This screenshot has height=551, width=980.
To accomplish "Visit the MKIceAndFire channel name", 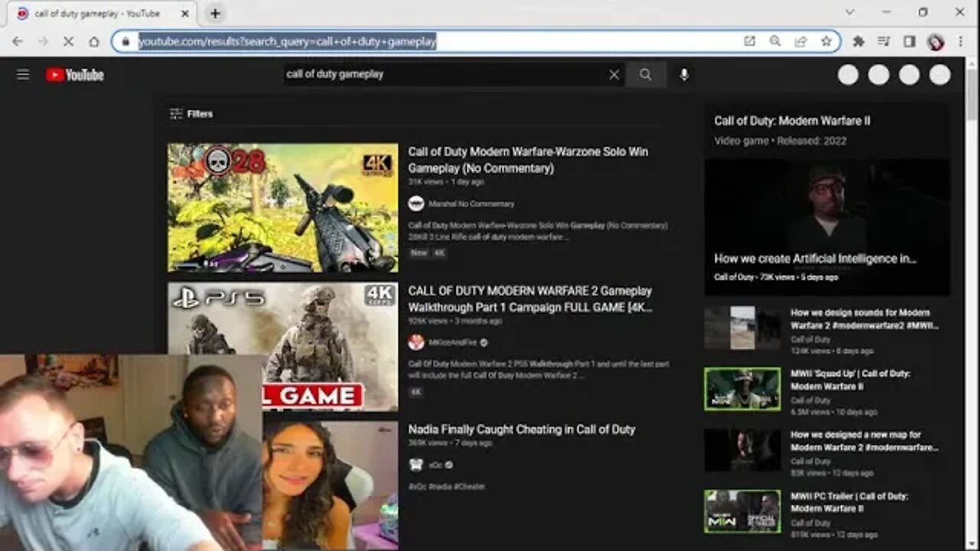I will pos(452,343).
